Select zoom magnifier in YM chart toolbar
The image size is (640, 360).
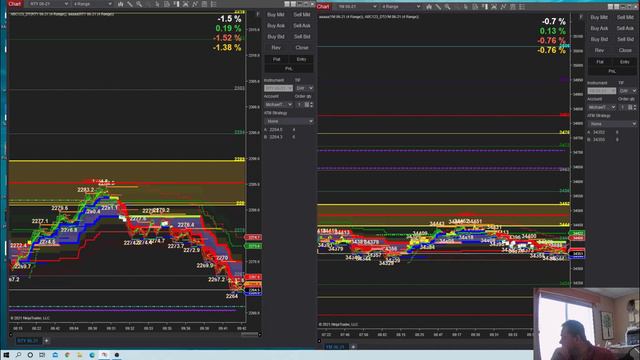448,7
